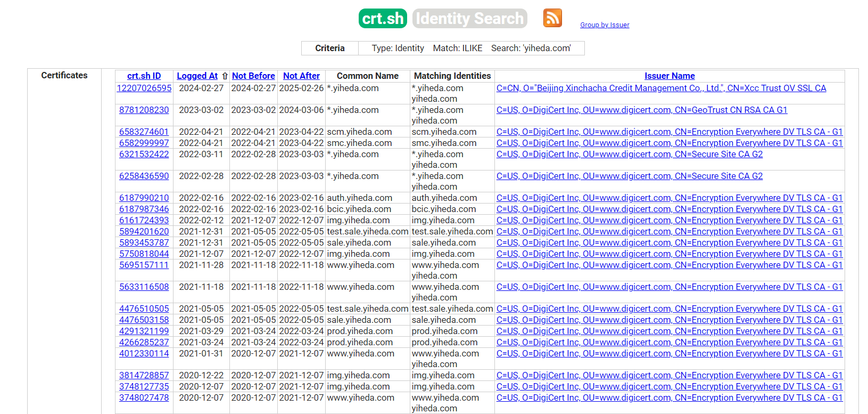The height and width of the screenshot is (414, 868).
Task: Open the GeoTrust CN RSA CA G1 issuer
Action: click(x=642, y=110)
